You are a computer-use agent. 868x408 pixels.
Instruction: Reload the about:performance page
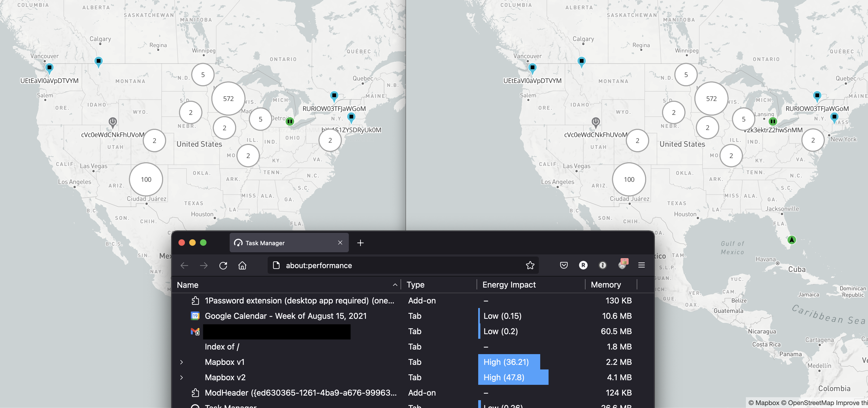tap(223, 265)
